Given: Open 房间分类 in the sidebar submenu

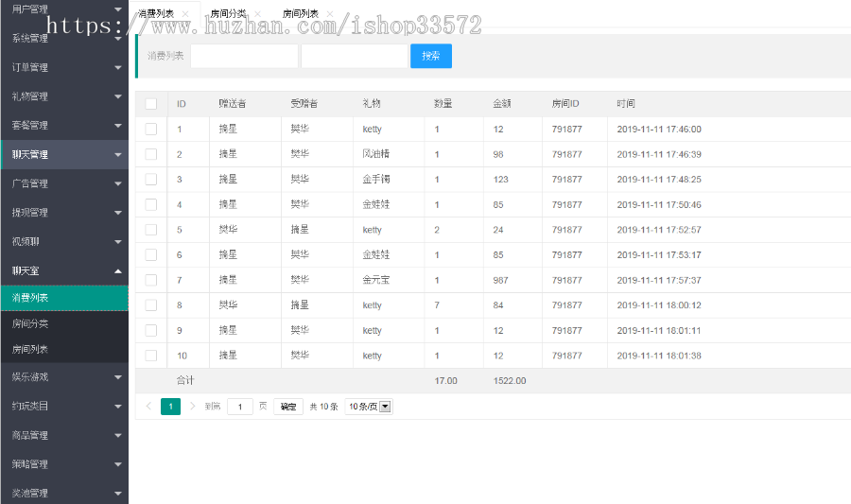Looking at the screenshot, I should 30,323.
